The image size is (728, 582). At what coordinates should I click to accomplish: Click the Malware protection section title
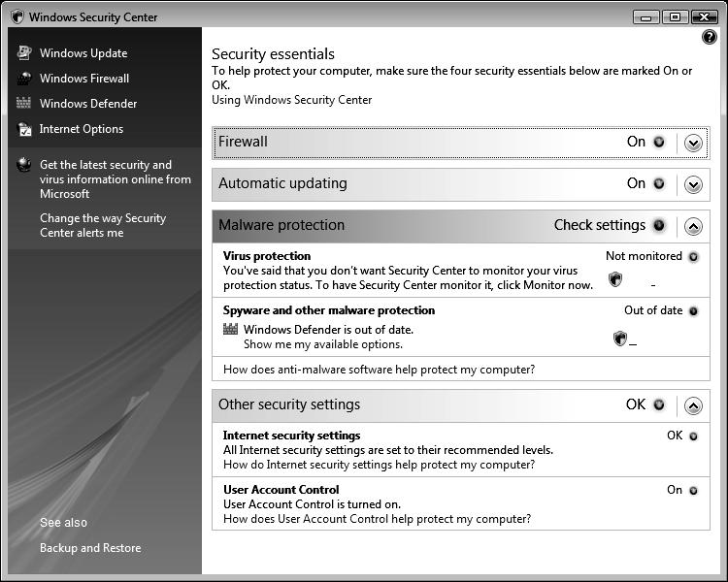coord(281,225)
